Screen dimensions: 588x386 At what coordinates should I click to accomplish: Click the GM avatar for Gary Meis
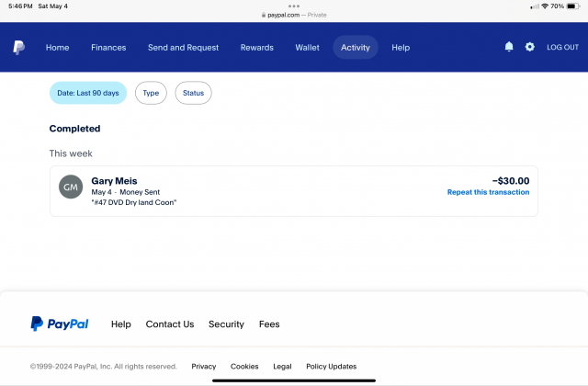point(71,187)
